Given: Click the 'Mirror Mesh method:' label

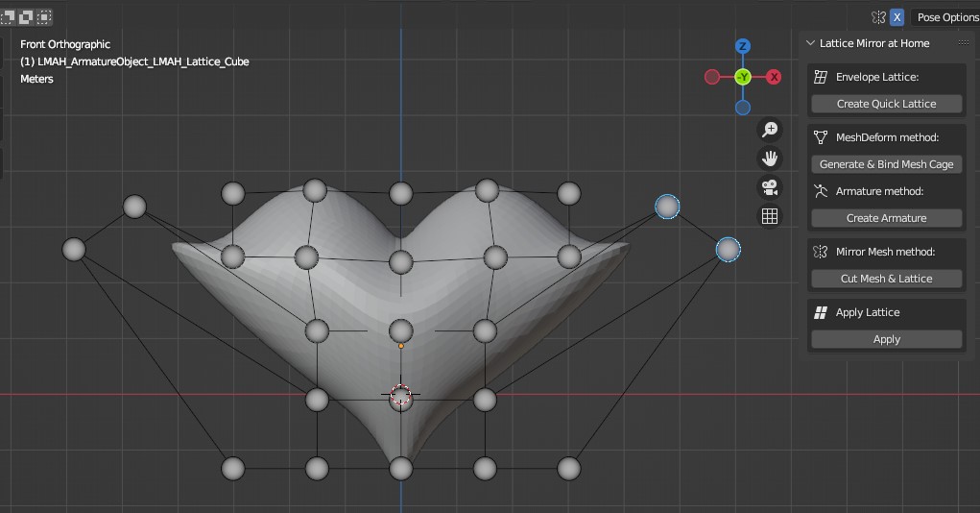Looking at the screenshot, I should (886, 252).
